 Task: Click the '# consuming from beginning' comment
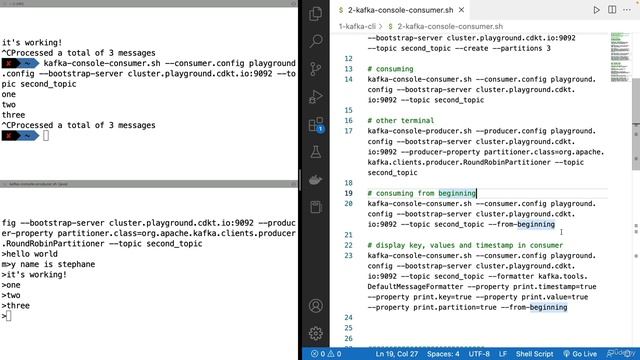[422, 193]
